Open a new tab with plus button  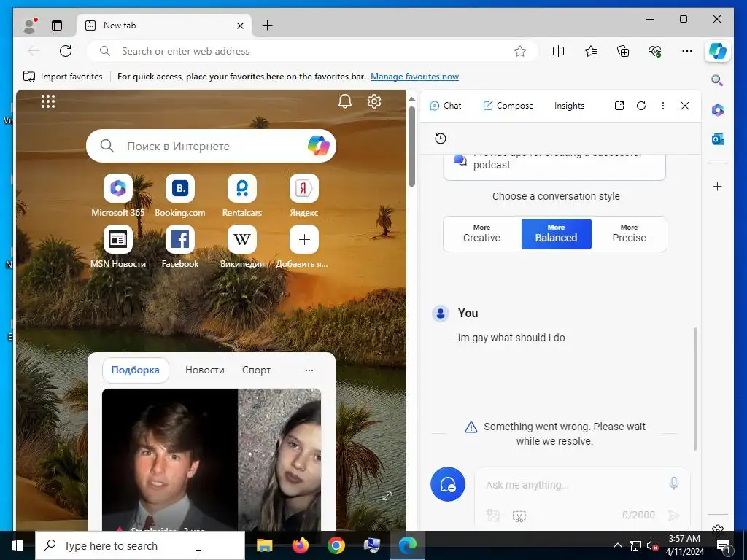point(267,26)
